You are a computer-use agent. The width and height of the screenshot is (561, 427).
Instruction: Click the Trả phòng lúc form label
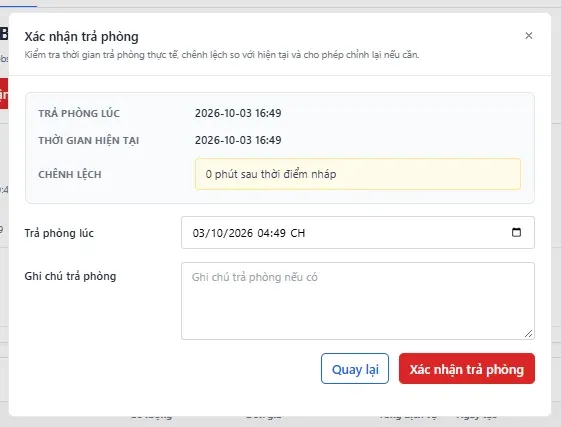(59, 233)
